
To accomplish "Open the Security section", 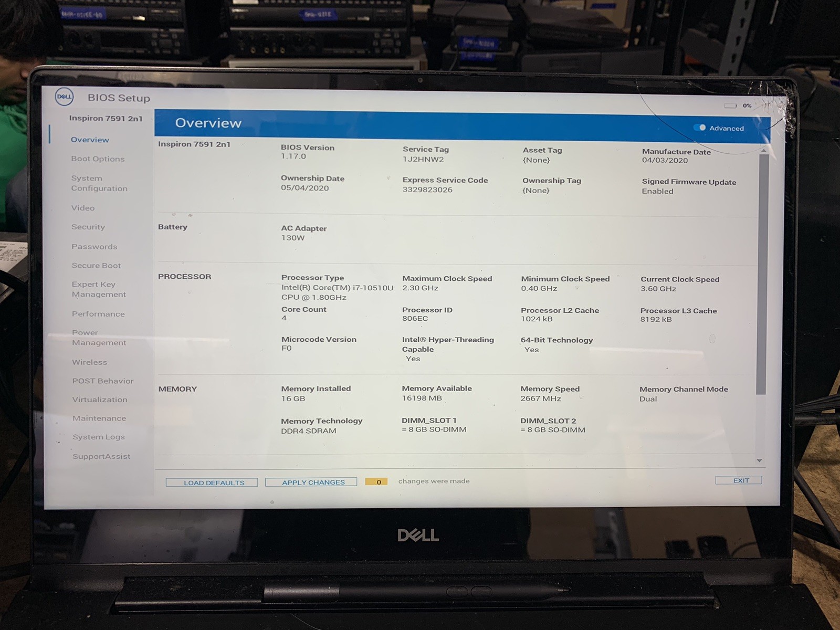I will (88, 227).
